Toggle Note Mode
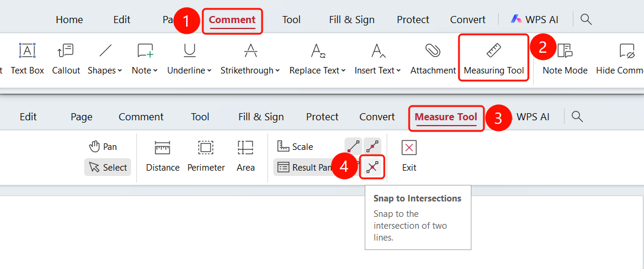 565,60
